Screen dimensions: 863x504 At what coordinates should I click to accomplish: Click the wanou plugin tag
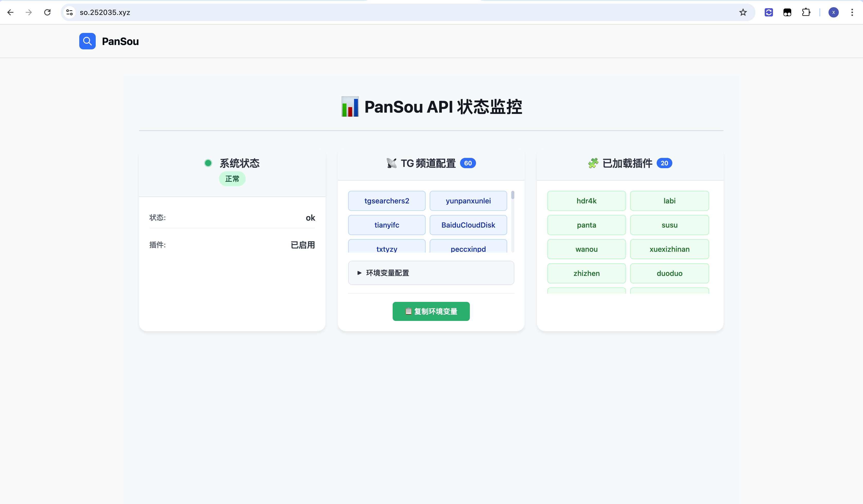(x=586, y=249)
